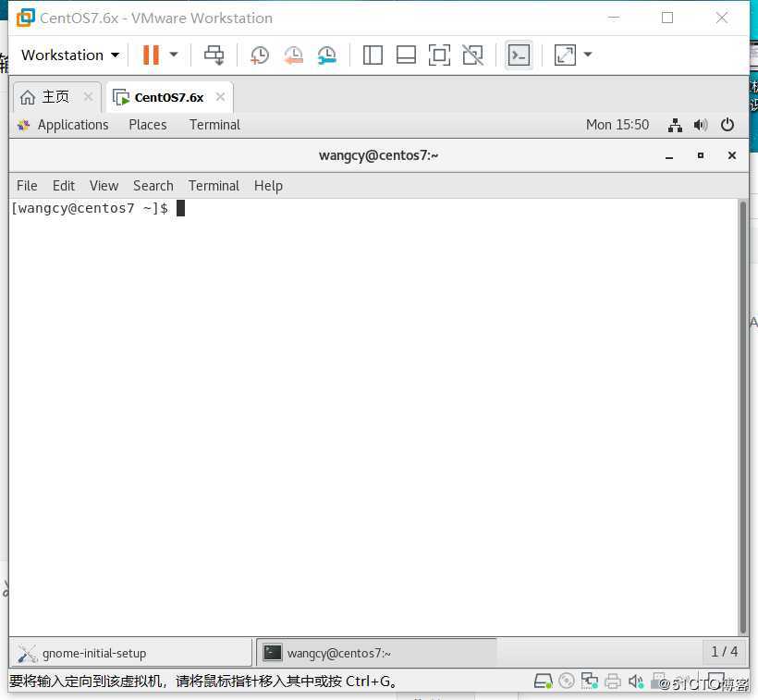Open the terminal Edit menu
Image resolution: width=758 pixels, height=700 pixels.
pos(64,186)
